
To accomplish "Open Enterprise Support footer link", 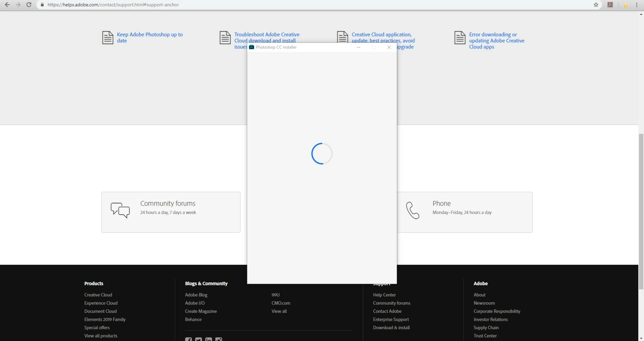I will pos(391,319).
